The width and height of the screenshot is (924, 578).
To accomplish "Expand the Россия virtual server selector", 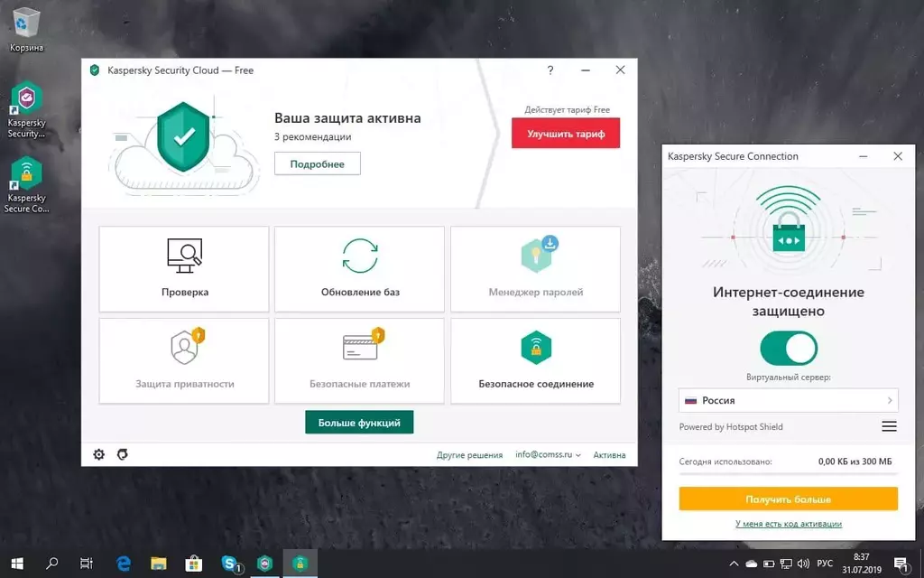I will [x=789, y=400].
